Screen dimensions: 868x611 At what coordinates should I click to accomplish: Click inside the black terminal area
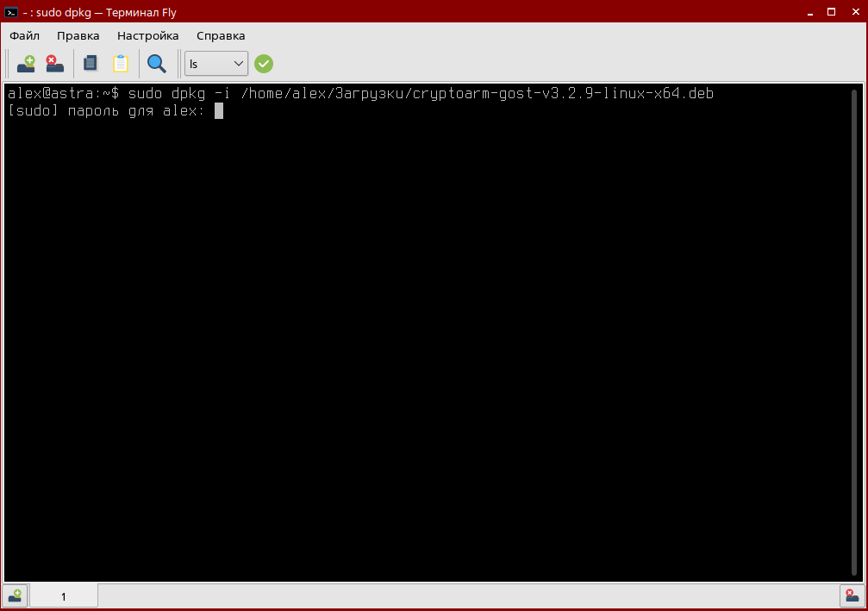point(431,345)
